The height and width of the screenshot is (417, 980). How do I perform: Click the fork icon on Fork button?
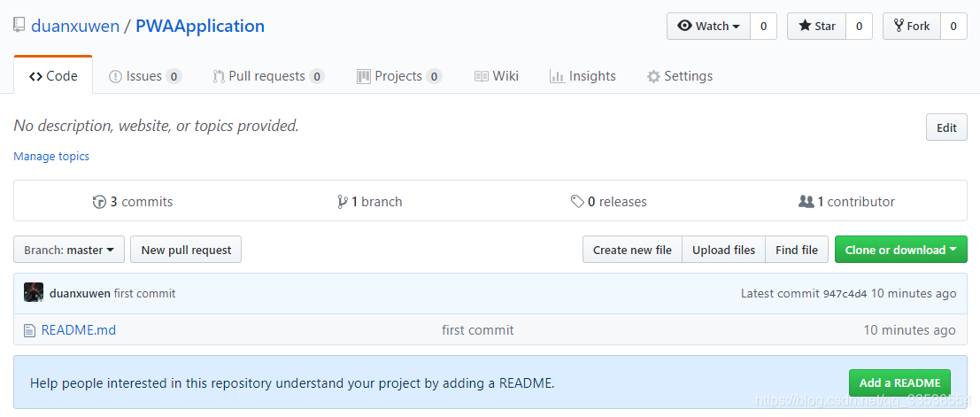pyautogui.click(x=899, y=27)
